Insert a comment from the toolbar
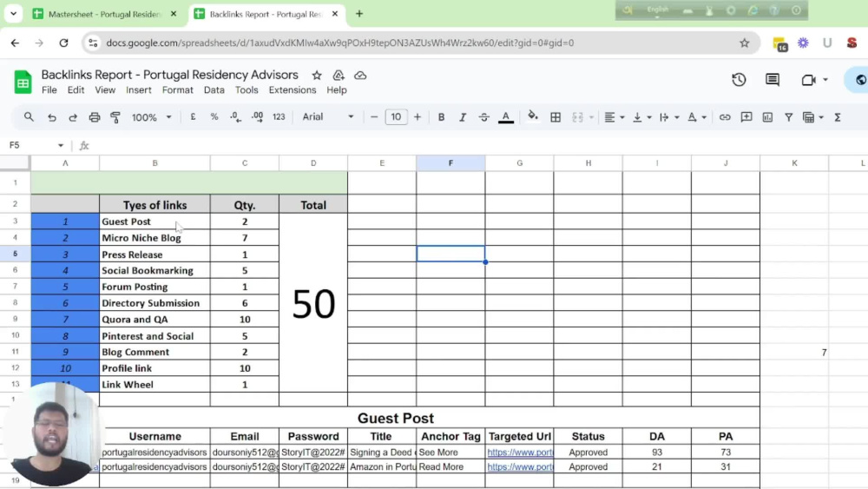This screenshot has height=489, width=868. 746,117
